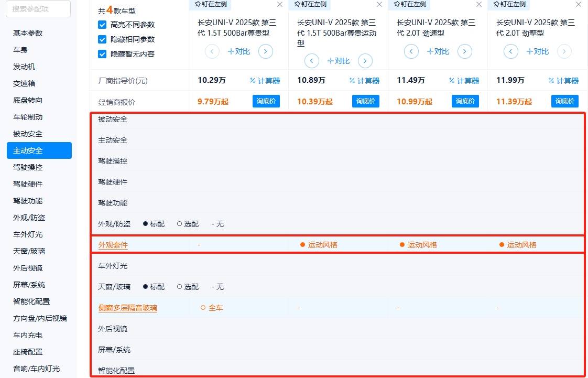The height and width of the screenshot is (378, 588).
Task: Click 9.79万起 dealer price
Action: point(213,102)
